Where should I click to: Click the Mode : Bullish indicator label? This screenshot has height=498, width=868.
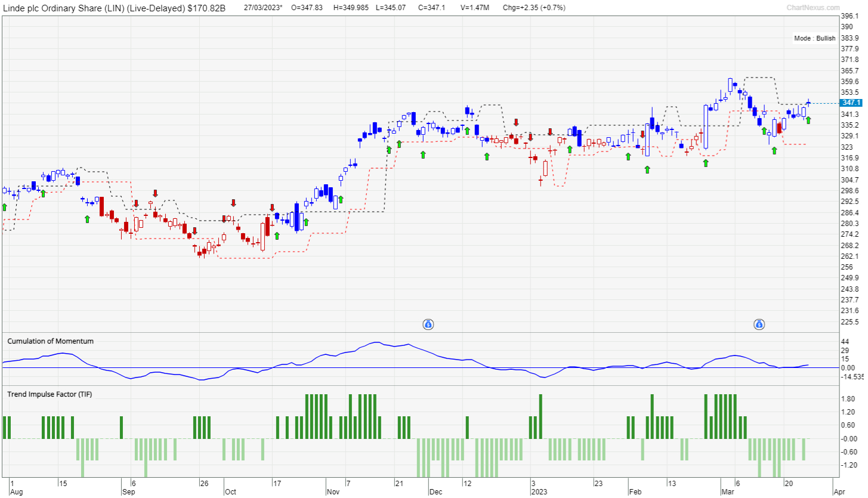[815, 38]
